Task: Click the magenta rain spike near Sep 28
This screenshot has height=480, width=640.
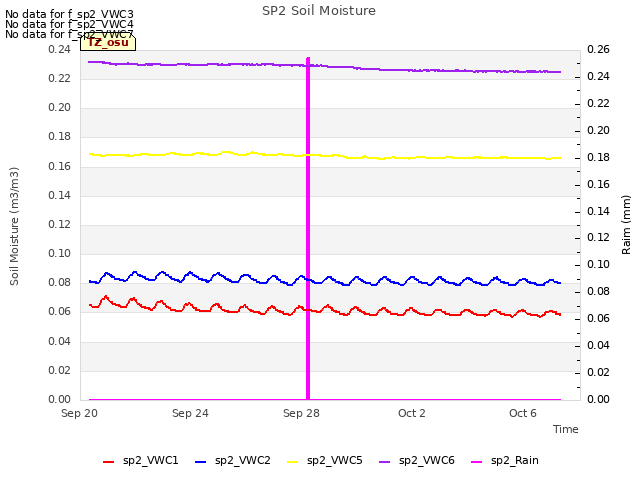Action: pyautogui.click(x=308, y=229)
